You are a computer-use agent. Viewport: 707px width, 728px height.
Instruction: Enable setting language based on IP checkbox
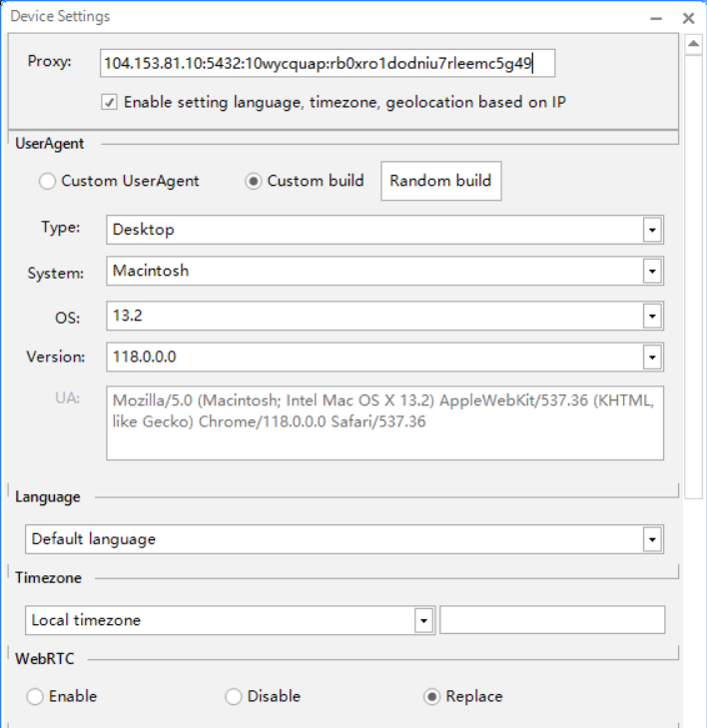click(110, 102)
